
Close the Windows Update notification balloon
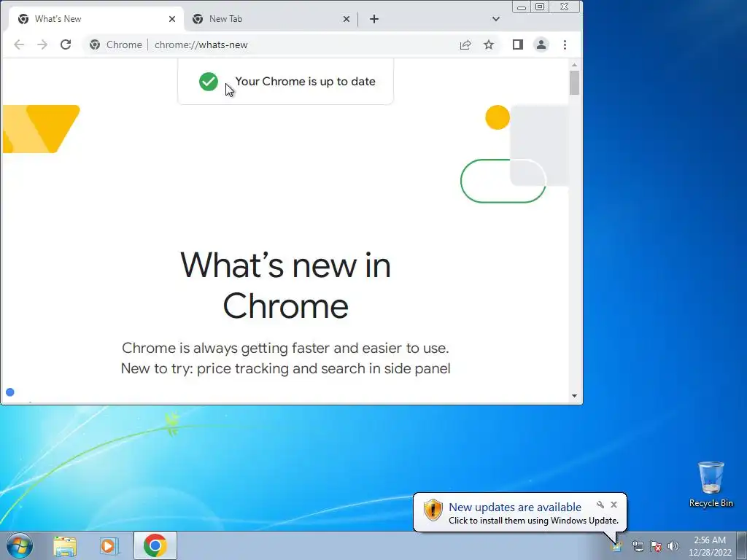coord(614,505)
